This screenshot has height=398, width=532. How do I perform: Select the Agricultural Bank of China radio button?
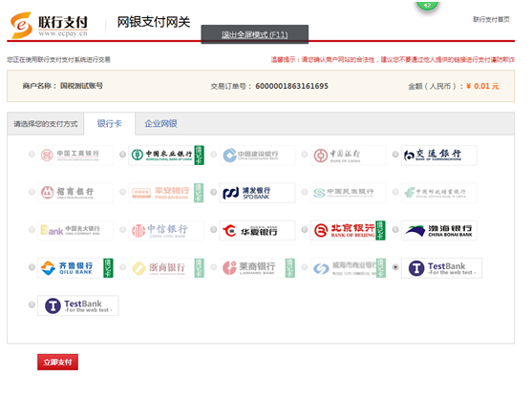[123, 155]
